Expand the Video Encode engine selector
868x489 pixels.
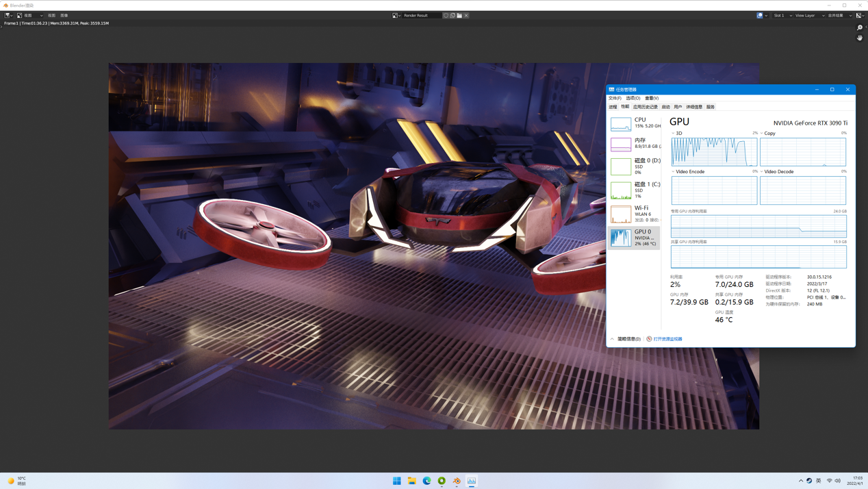[688, 172]
